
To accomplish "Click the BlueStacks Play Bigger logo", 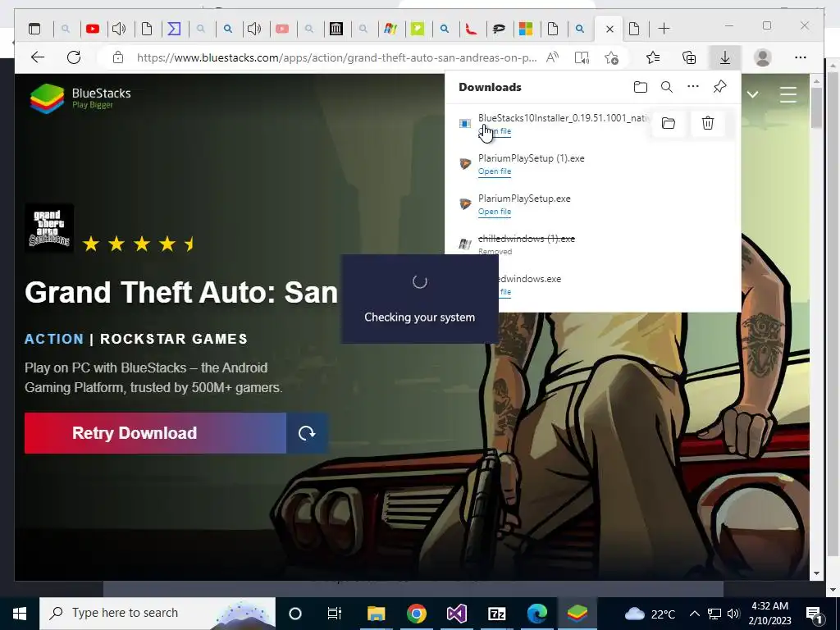I will pos(80,98).
